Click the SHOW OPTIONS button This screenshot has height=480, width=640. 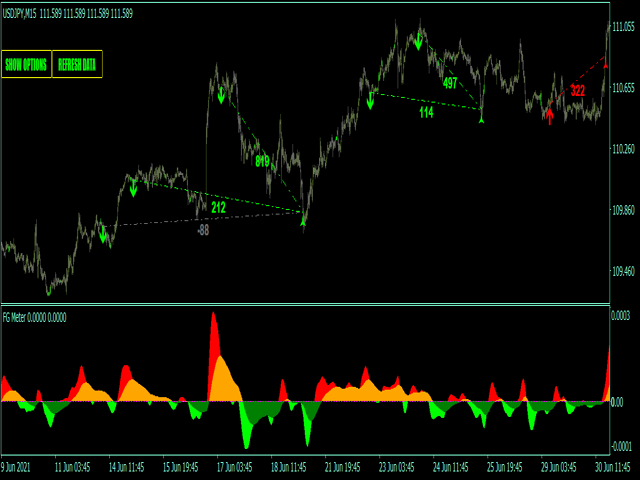tap(26, 65)
